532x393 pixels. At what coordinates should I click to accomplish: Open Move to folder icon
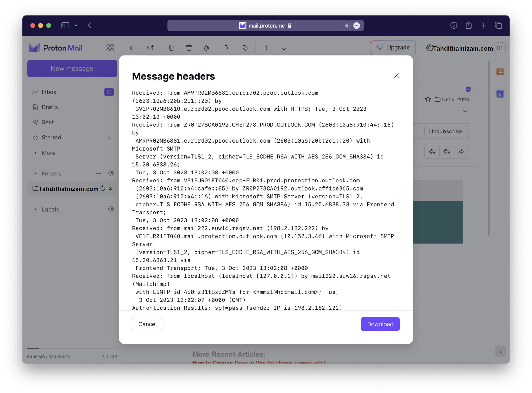[228, 48]
